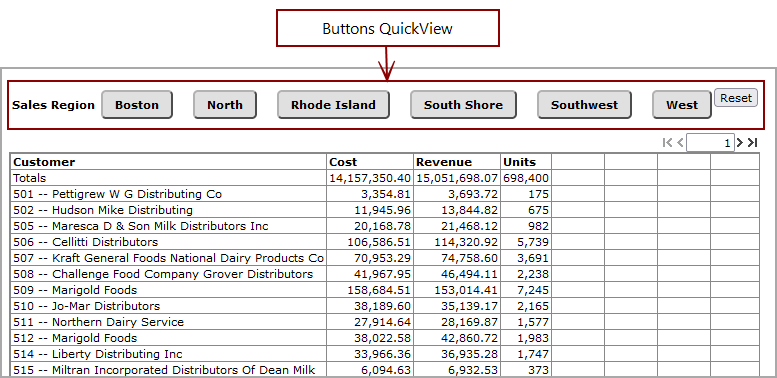Select total cost 14,157,350.40 cell

tap(370, 178)
